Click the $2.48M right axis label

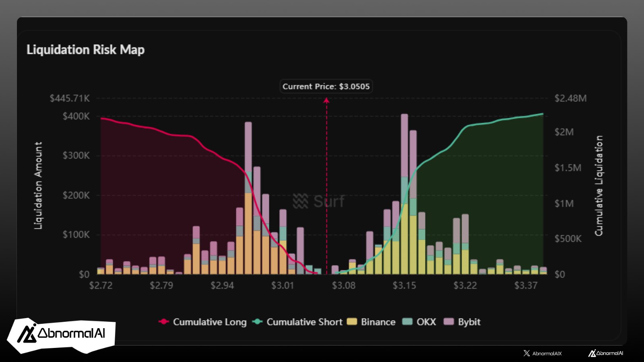pos(570,99)
